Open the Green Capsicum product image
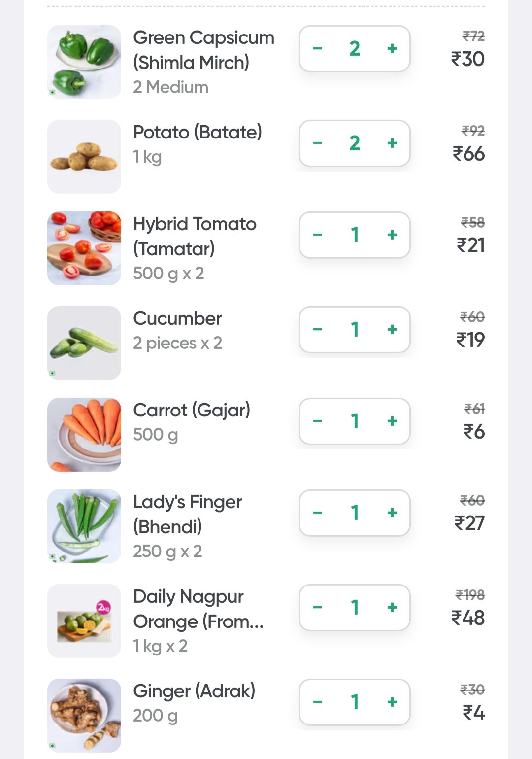Image resolution: width=532 pixels, height=759 pixels. click(x=84, y=62)
